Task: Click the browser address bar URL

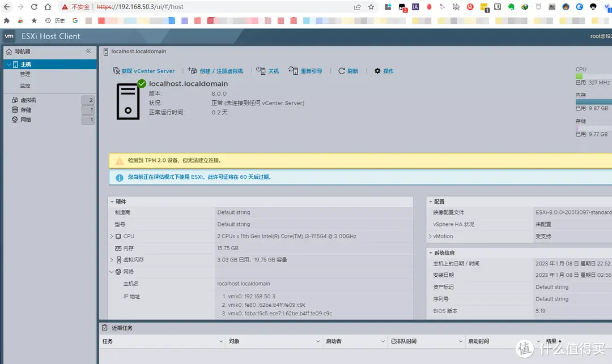Action: click(140, 7)
